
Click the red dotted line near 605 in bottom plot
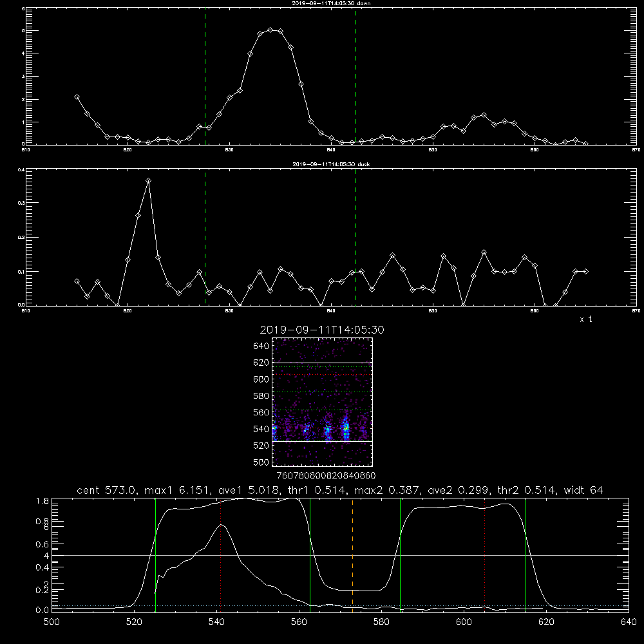[x=485, y=554]
